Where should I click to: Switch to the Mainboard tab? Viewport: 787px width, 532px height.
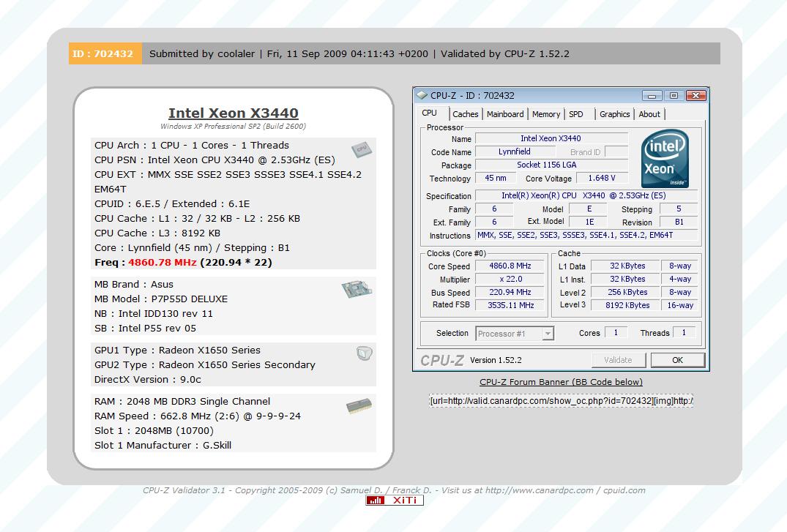click(x=505, y=114)
